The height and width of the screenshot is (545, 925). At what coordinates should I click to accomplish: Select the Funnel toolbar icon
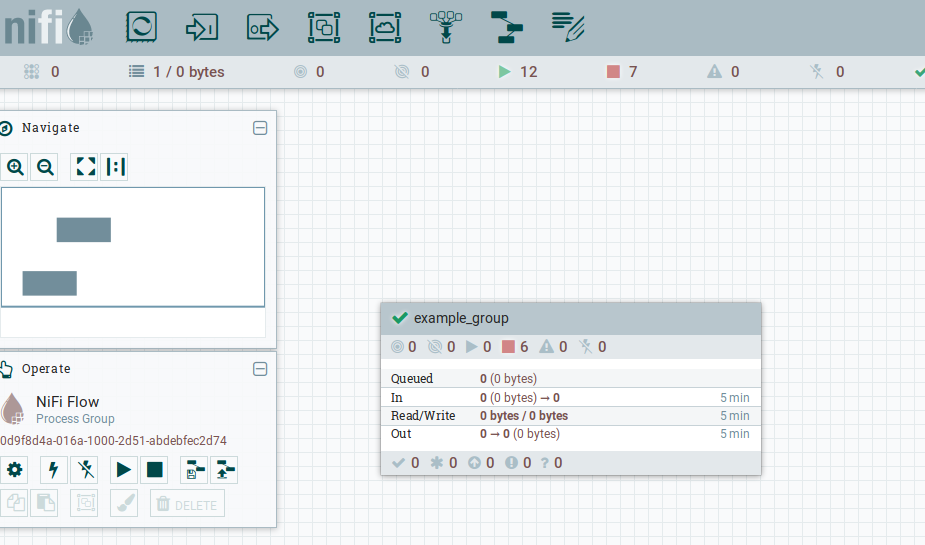[446, 27]
